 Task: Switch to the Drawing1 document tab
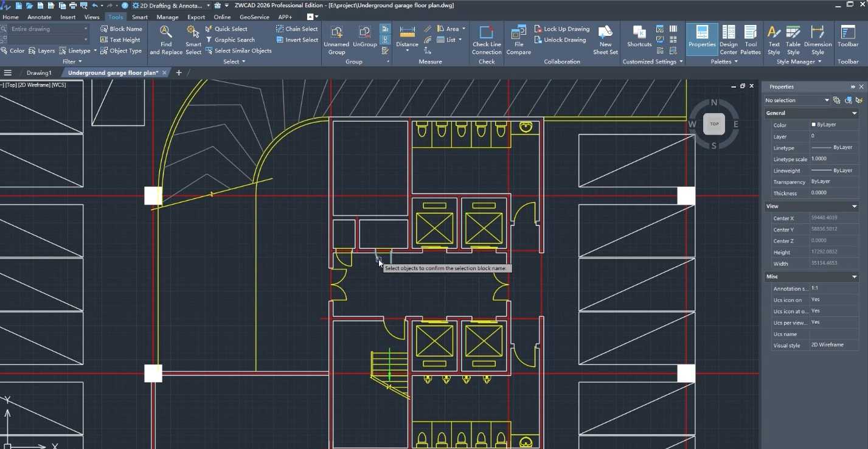(39, 73)
